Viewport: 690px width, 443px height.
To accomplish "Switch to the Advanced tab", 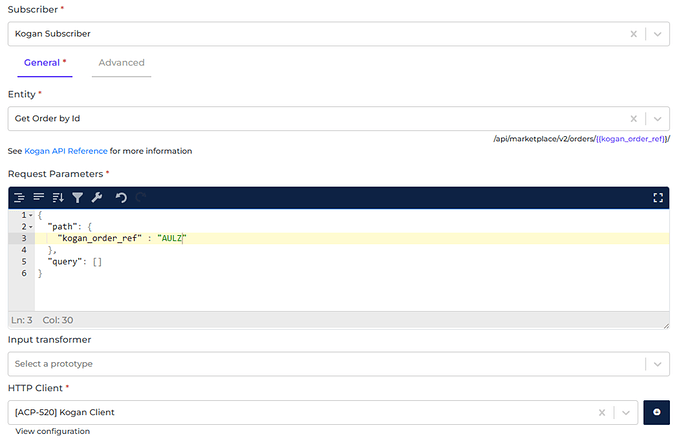I will click(121, 63).
